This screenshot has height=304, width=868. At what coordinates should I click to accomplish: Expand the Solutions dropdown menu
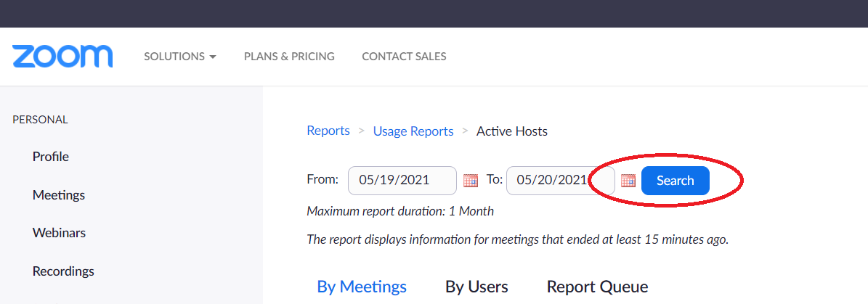(x=180, y=57)
